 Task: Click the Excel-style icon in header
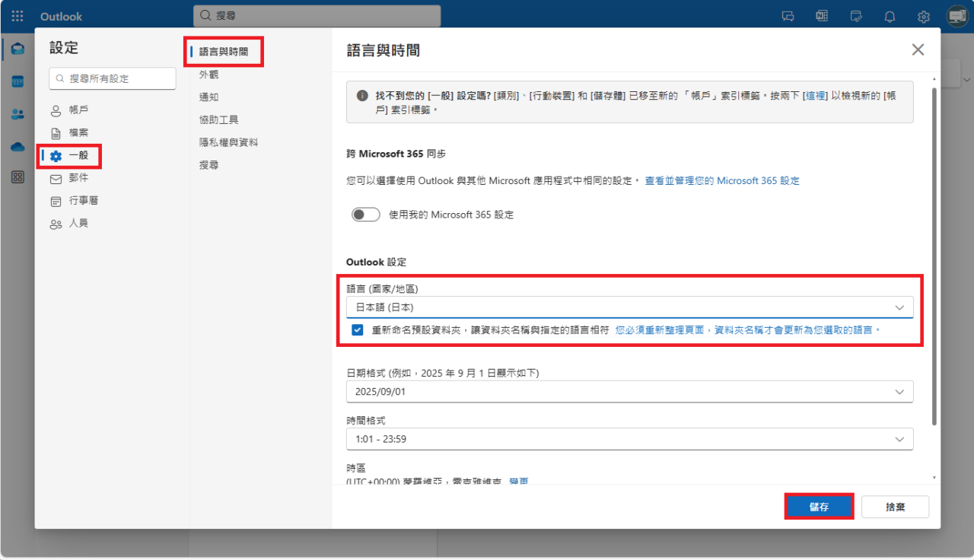[822, 16]
